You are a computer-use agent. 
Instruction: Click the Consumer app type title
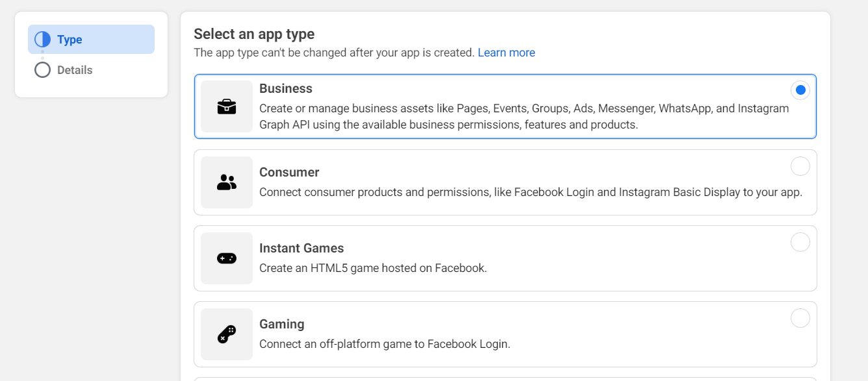(289, 172)
